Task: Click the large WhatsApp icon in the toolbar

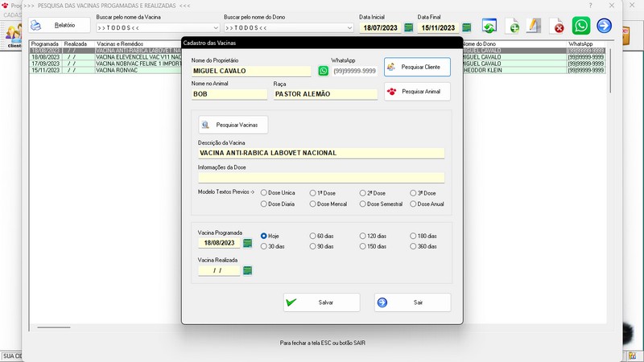Action: click(580, 27)
